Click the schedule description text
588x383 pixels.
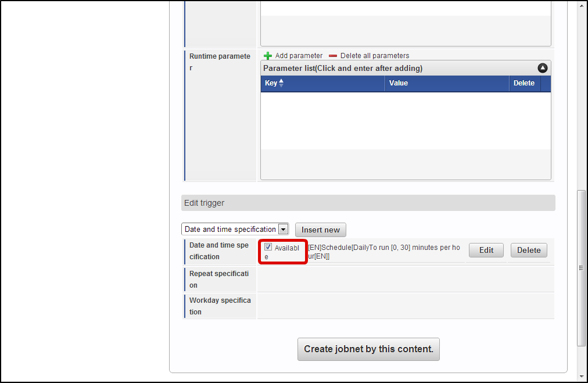click(x=384, y=252)
